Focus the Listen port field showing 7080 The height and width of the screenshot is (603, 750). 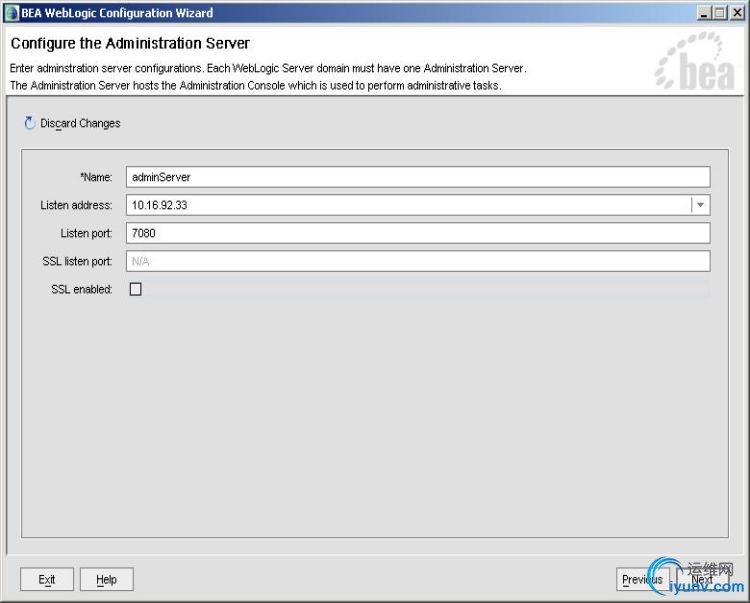(x=418, y=233)
